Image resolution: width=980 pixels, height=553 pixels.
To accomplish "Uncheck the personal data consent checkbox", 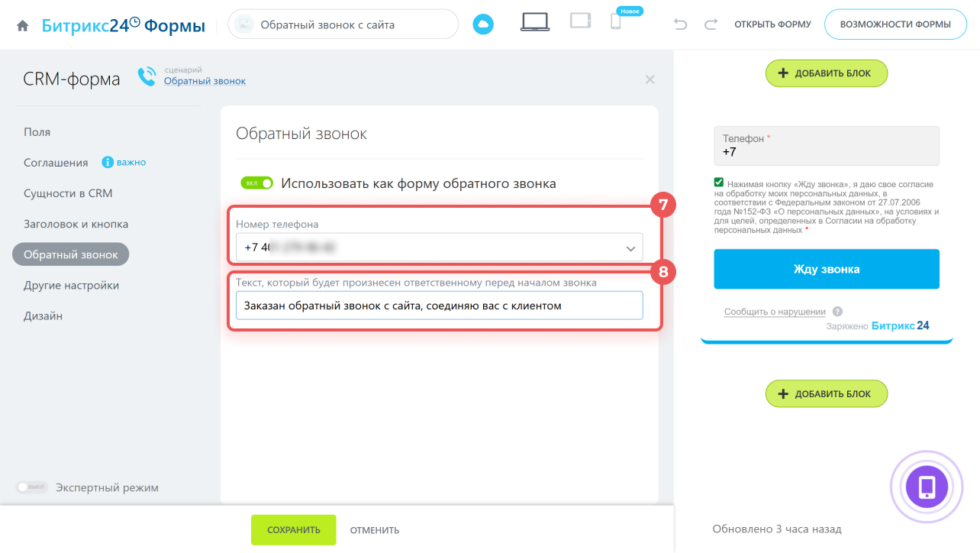I will (718, 183).
